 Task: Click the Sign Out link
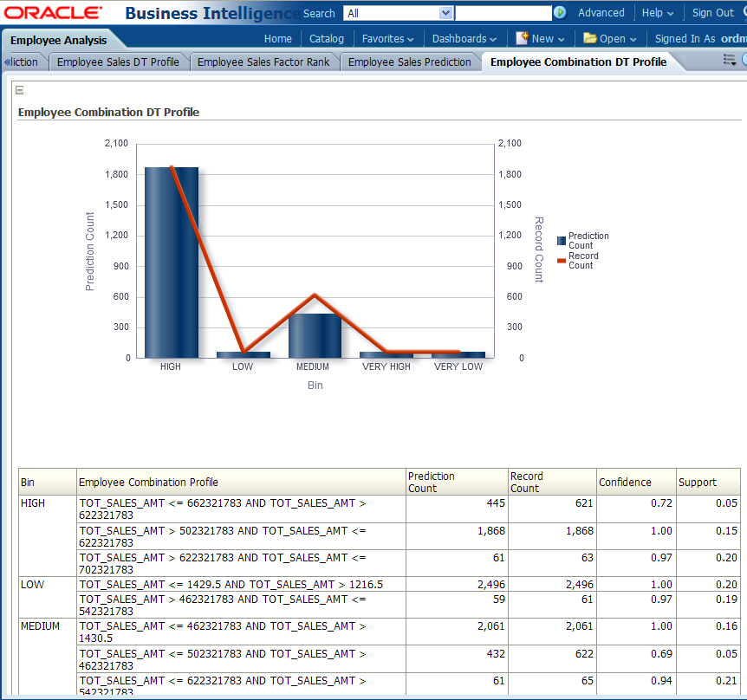(712, 13)
